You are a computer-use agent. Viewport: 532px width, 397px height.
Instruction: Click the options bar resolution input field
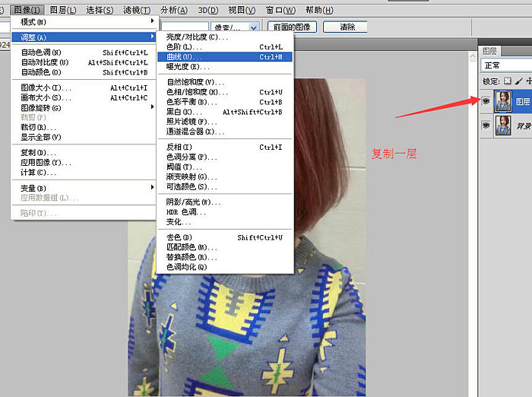tap(185, 27)
